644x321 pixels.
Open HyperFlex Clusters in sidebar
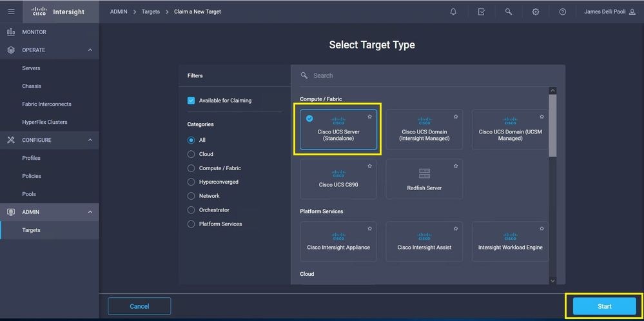[49, 122]
